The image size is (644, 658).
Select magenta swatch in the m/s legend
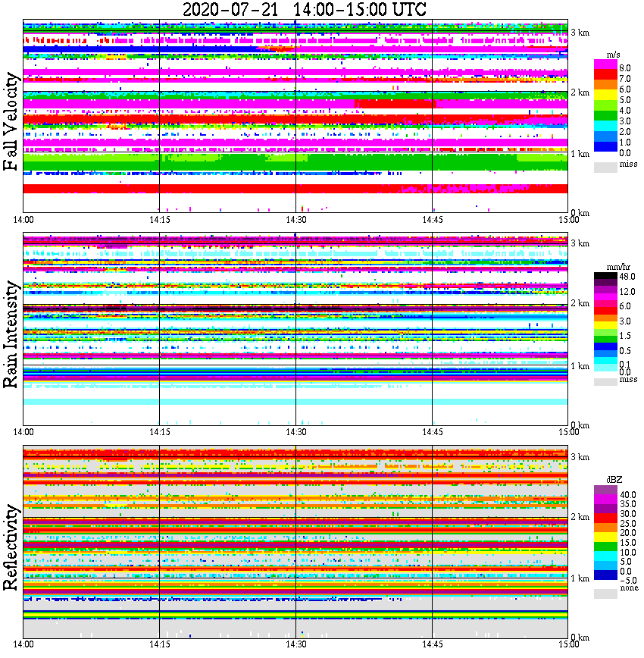coord(605,64)
